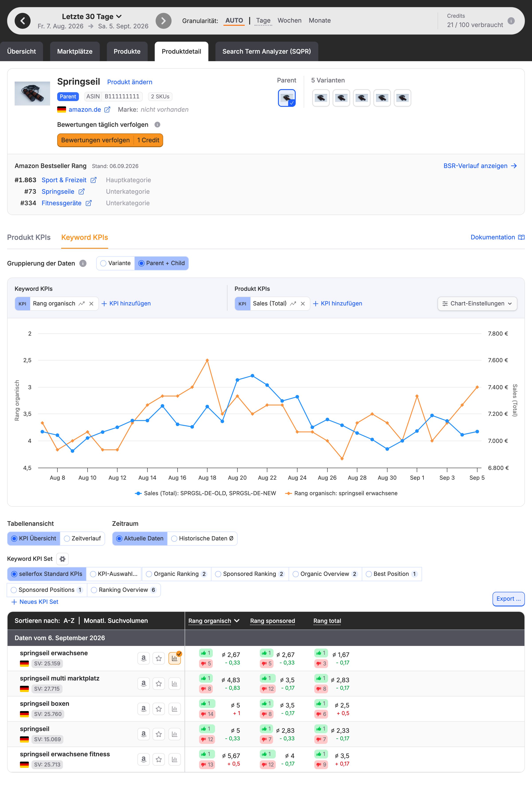532x786 pixels.
Task: Add a Keyword KPI via KPI hinzufügen
Action: point(126,304)
